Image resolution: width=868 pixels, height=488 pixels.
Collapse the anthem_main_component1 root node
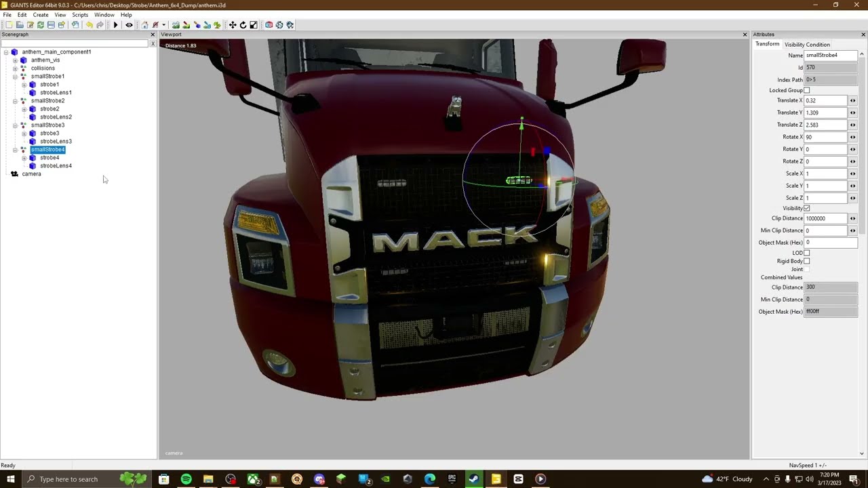point(6,52)
